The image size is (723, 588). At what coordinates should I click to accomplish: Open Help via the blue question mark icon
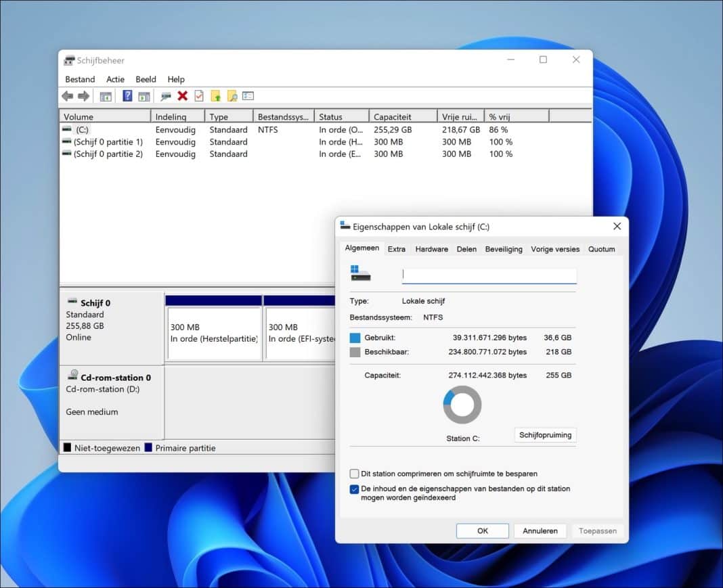tap(128, 95)
